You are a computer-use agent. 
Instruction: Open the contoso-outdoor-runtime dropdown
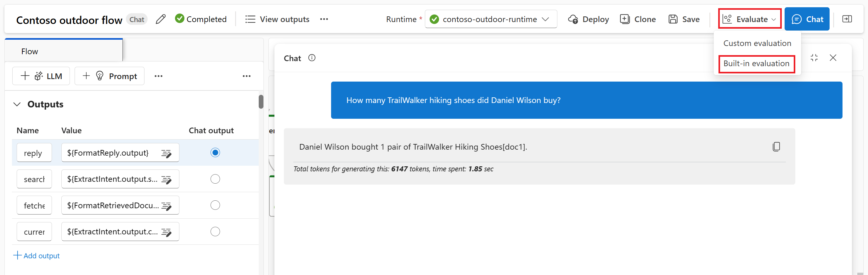pyautogui.click(x=491, y=19)
